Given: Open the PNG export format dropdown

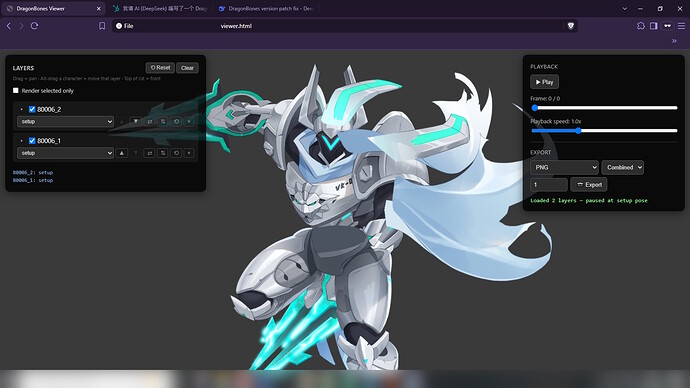Looking at the screenshot, I should tap(564, 167).
